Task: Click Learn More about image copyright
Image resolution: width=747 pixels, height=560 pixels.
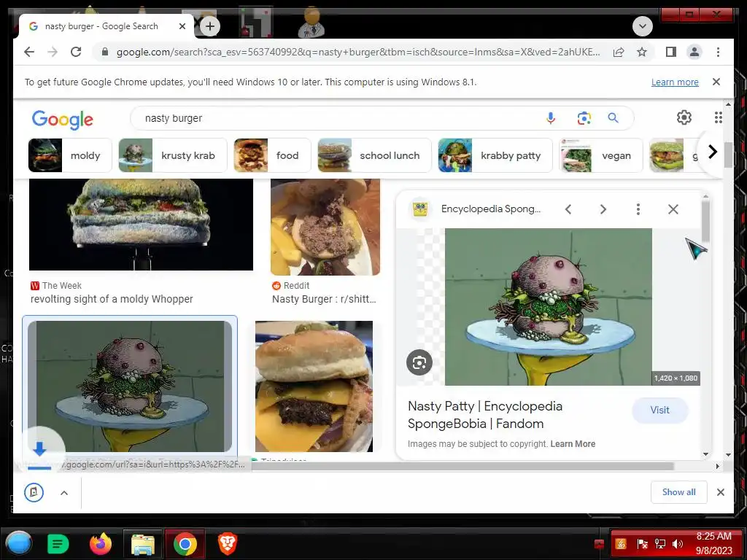Action: click(x=573, y=444)
